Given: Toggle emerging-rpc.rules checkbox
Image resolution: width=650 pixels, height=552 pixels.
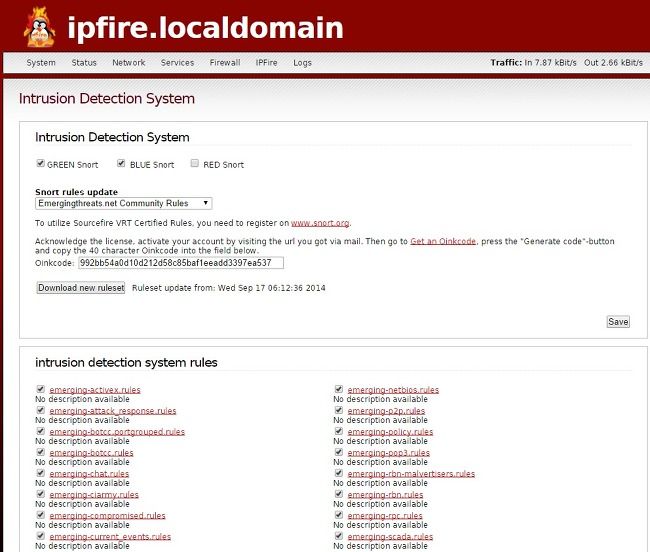Looking at the screenshot, I should click(339, 515).
